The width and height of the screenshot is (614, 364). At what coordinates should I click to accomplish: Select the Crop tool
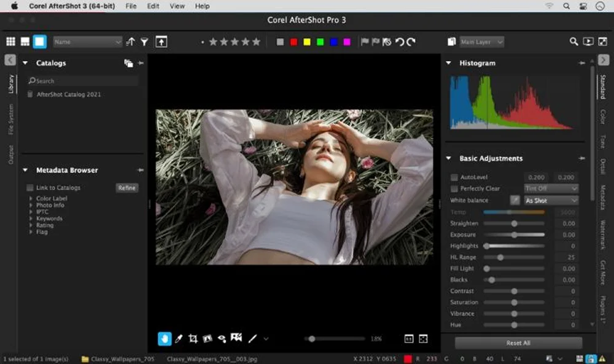point(193,338)
